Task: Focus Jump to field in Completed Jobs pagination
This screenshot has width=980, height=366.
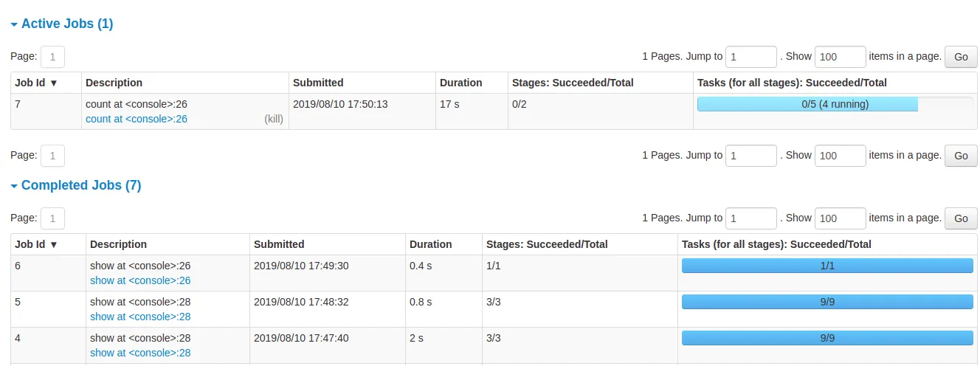Action: pyautogui.click(x=751, y=218)
